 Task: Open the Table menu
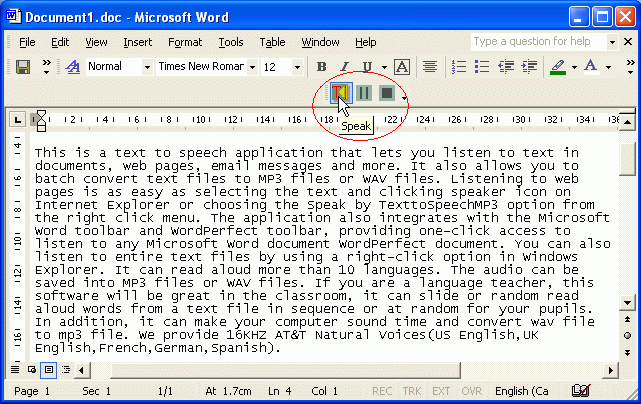(x=272, y=42)
